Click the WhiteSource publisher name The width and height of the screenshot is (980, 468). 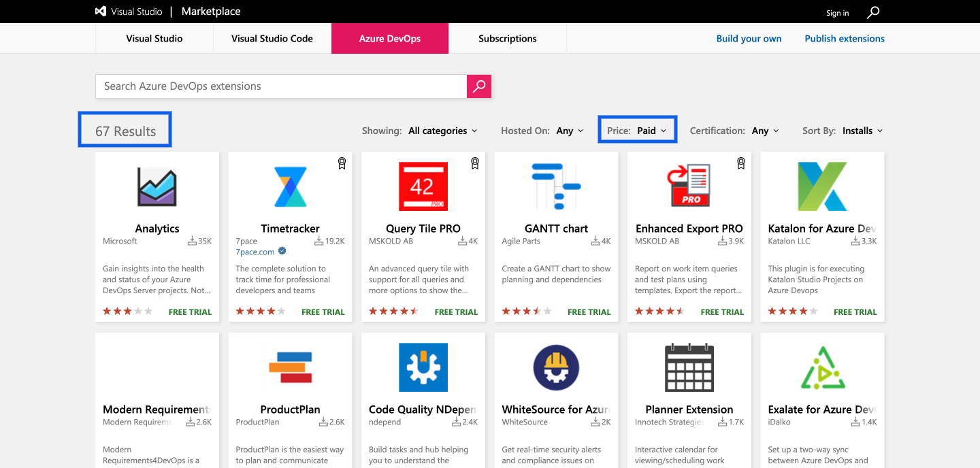525,422
